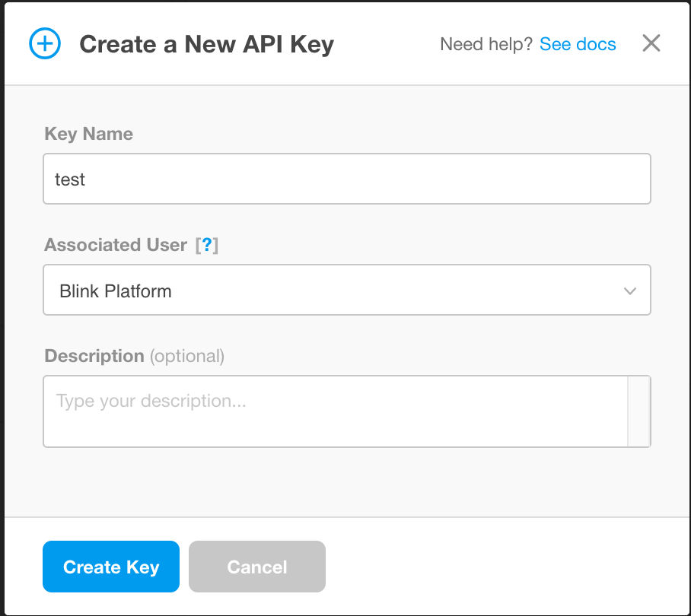Screen dimensions: 691x616
Task: Open the See docs link
Action: pos(578,44)
